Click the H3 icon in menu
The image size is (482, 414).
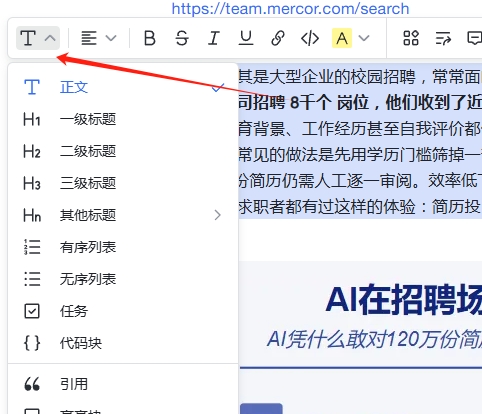(32, 183)
